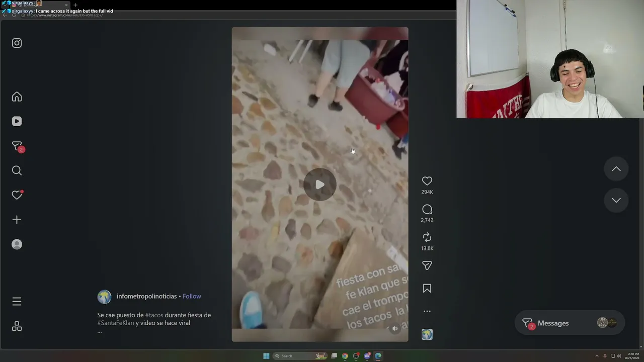Open the #tacos hashtag

[154, 315]
